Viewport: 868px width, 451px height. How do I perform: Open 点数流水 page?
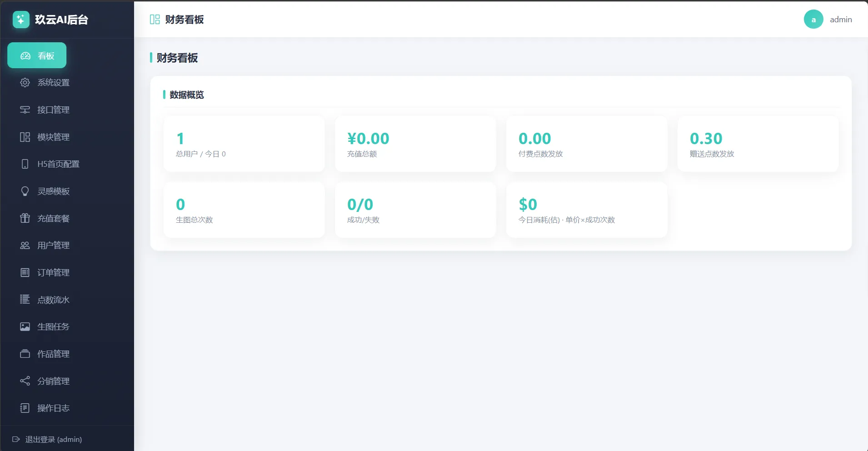(x=53, y=300)
